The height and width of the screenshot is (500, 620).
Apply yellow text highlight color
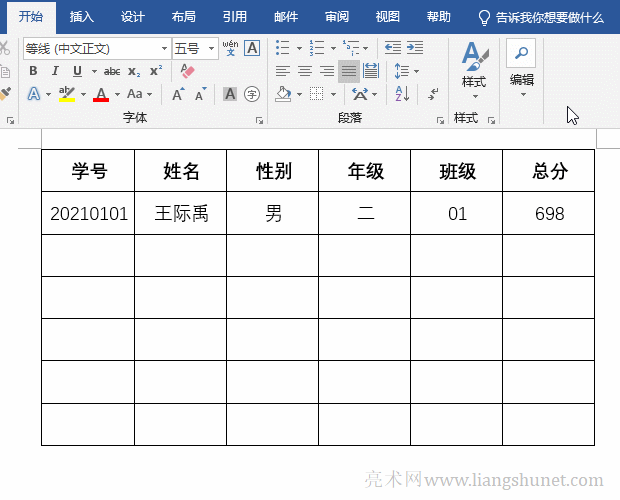click(x=66, y=94)
